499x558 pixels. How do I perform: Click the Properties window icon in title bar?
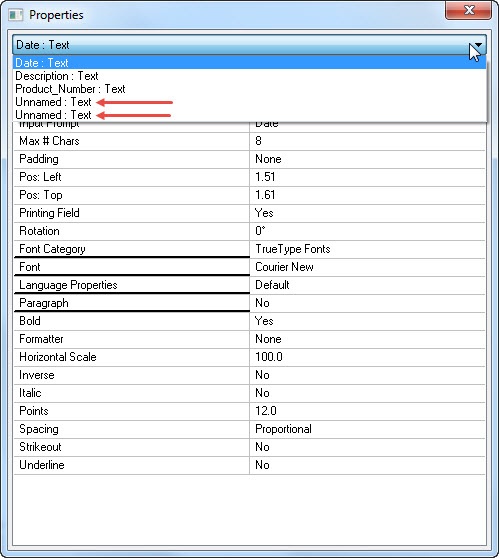[15, 15]
